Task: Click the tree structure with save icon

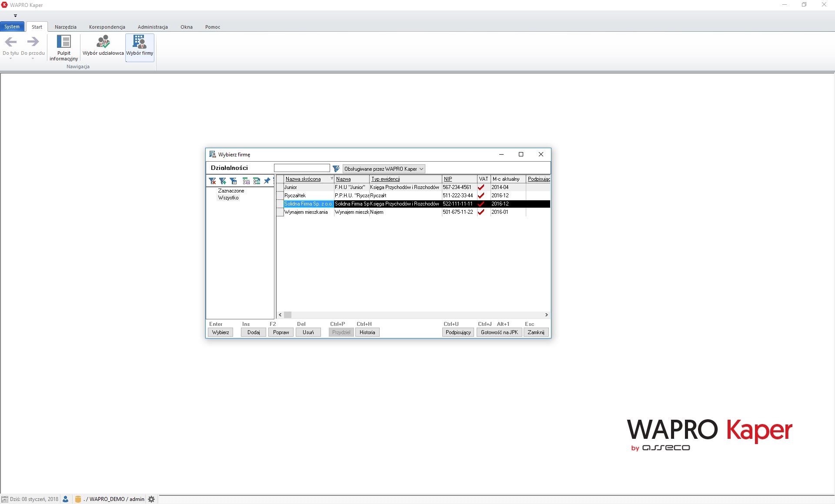Action: click(x=246, y=181)
